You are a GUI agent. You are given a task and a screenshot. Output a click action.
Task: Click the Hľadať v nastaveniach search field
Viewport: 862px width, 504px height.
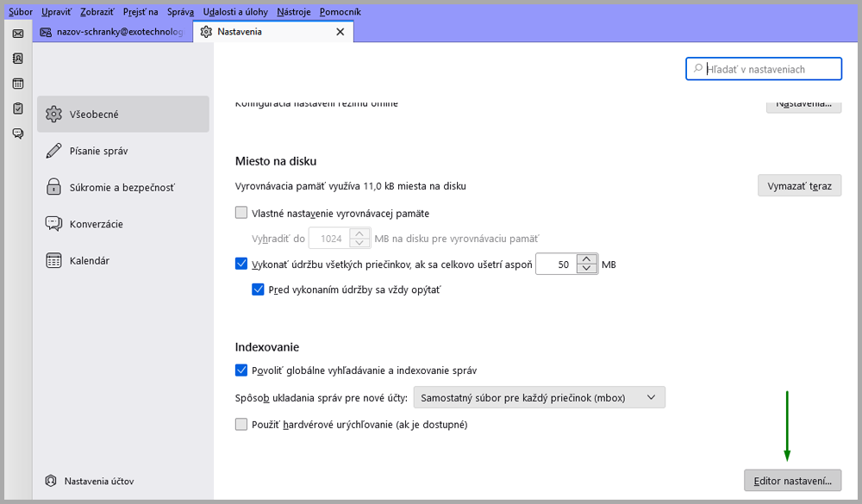coord(763,68)
